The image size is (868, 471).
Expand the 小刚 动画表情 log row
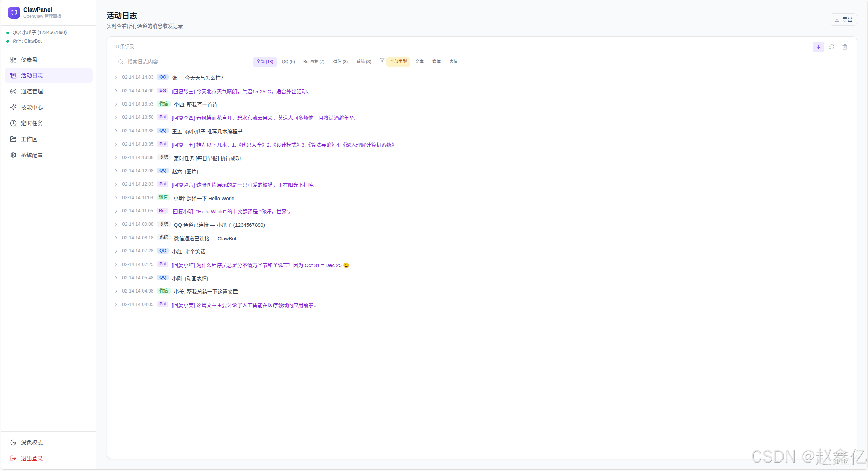(x=116, y=278)
